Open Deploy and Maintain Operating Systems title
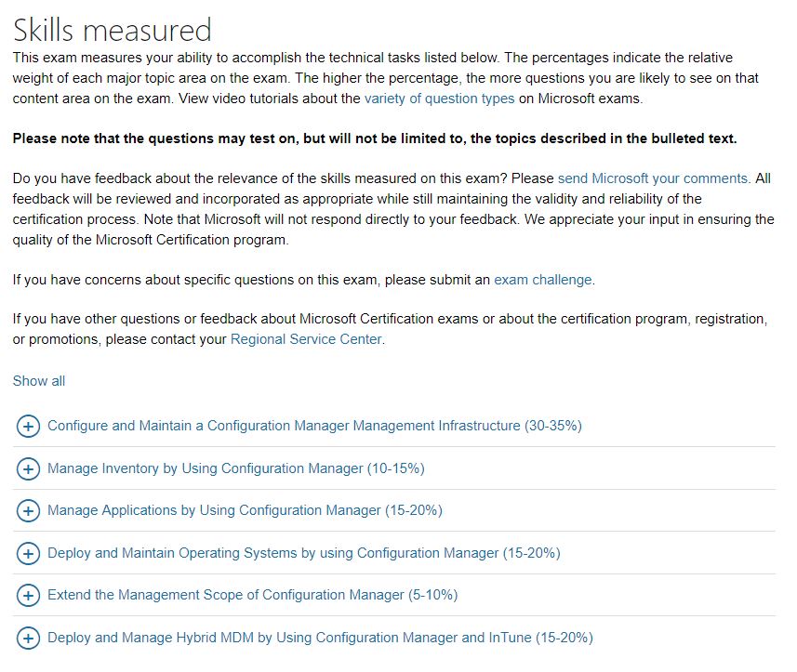797x672 pixels. coord(304,553)
